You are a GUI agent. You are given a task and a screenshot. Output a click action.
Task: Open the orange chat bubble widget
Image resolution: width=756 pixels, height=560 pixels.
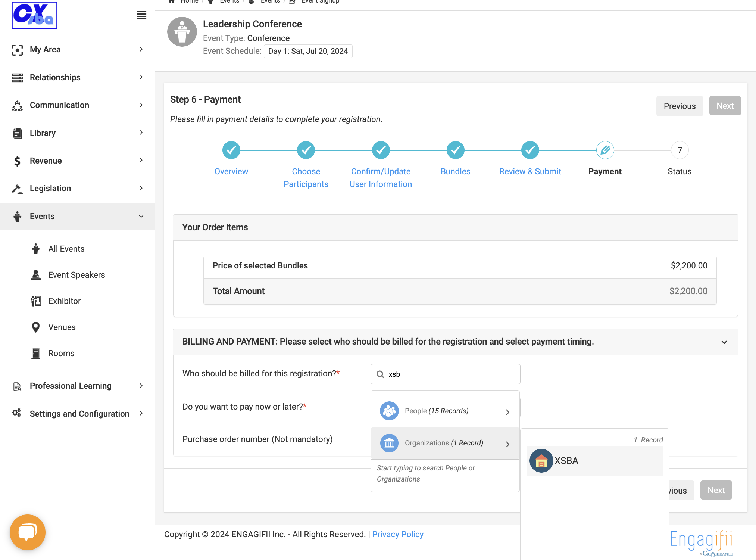coord(28,532)
